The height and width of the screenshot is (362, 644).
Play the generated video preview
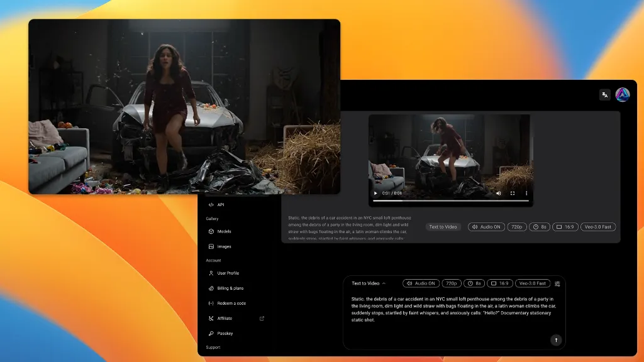(376, 194)
